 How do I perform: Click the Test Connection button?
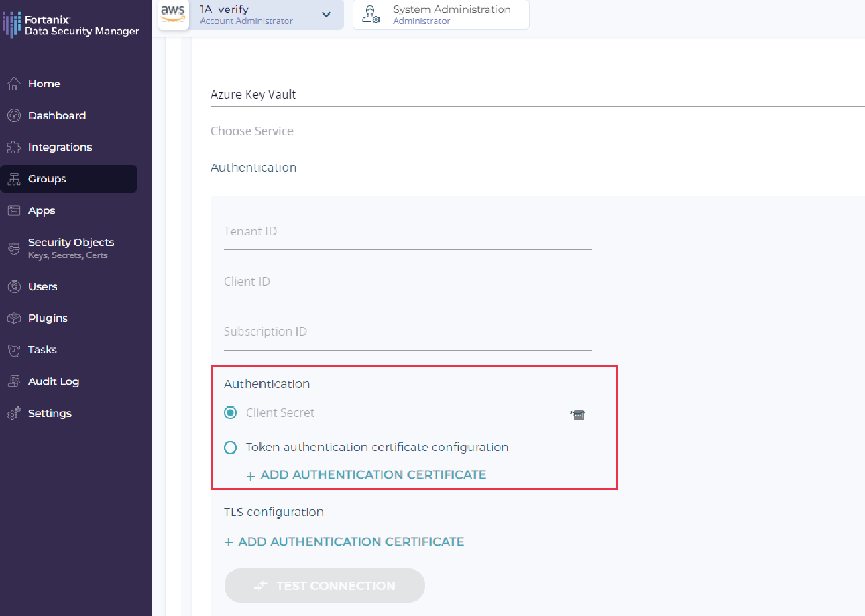point(325,586)
